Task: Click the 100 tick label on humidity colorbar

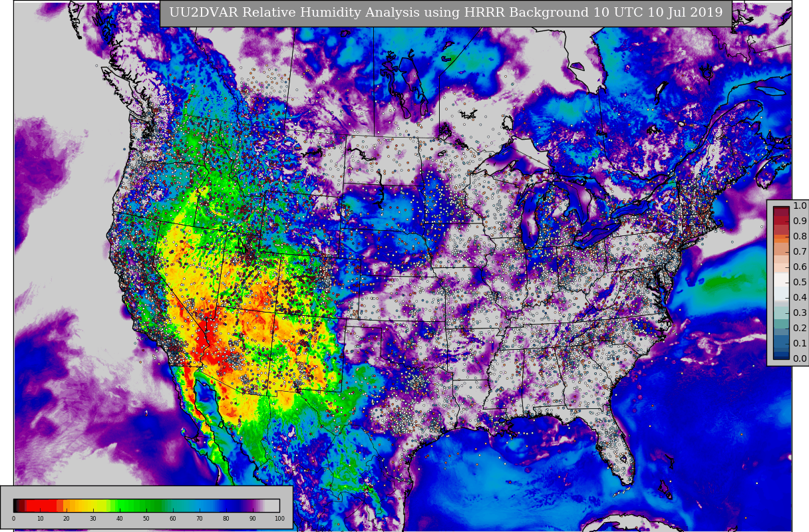Action: click(x=279, y=519)
